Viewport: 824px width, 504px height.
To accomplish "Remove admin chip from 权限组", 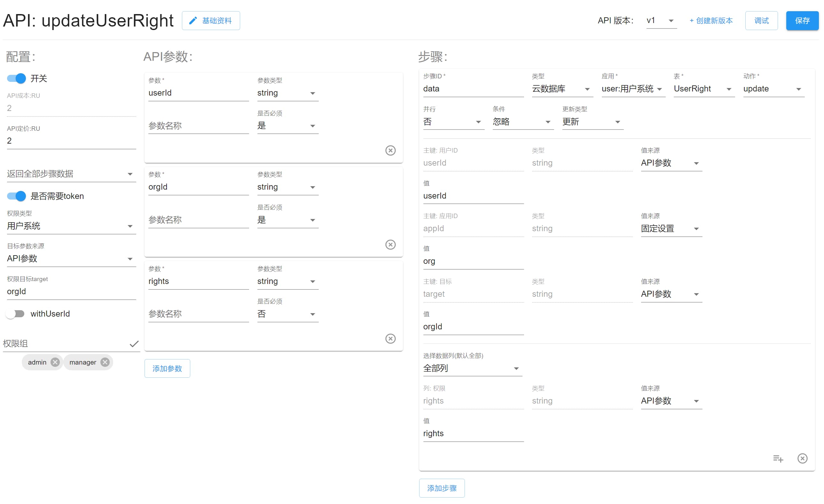I will click(x=55, y=362).
